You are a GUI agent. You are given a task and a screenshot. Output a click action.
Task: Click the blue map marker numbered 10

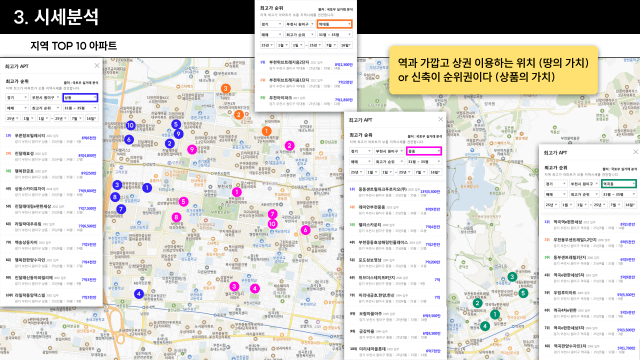[x=131, y=125]
